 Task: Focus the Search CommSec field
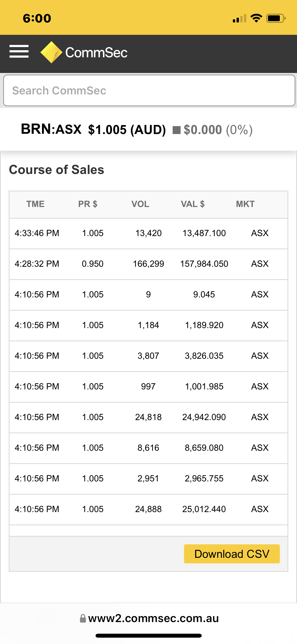[149, 91]
